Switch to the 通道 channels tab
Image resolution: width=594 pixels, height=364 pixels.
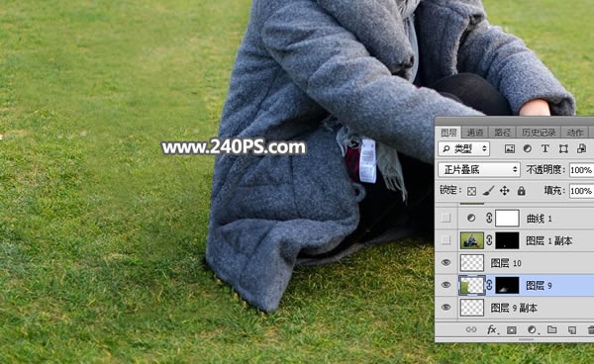pos(474,133)
